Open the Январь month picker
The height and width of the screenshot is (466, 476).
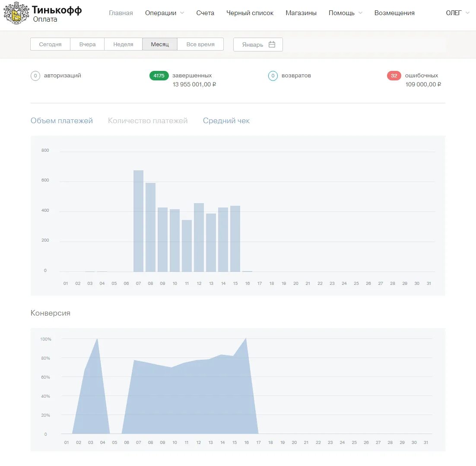(x=258, y=45)
